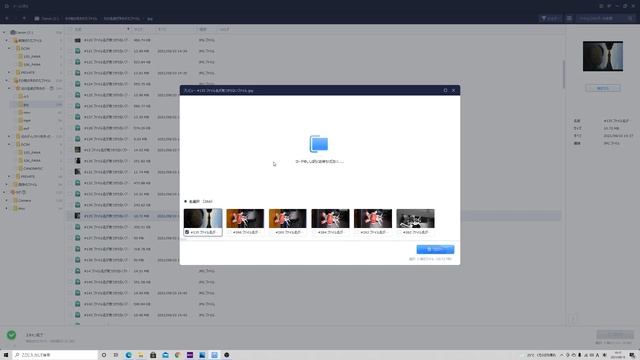This screenshot has height=360, width=640.
Task: Switch the view mode with the list icon
Action: (x=569, y=18)
